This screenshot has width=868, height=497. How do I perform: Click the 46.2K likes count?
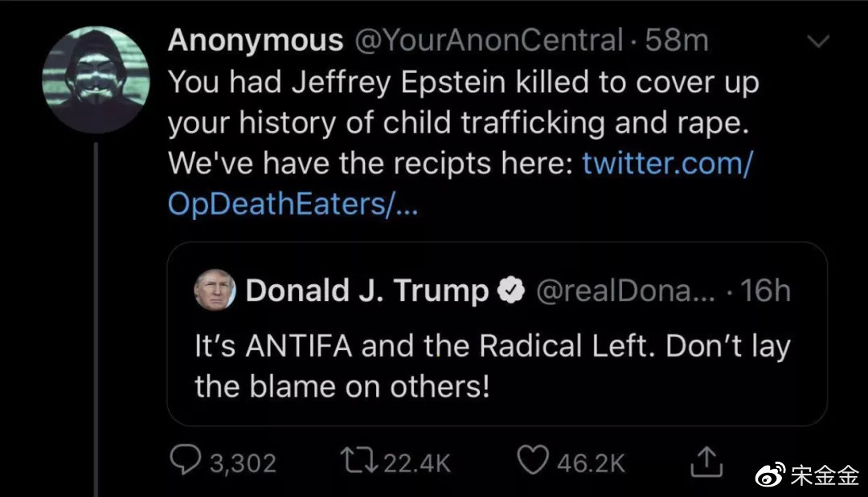pos(591,462)
